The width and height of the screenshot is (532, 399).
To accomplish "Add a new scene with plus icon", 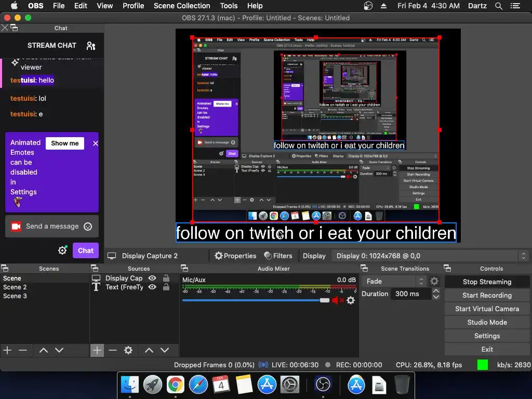I will click(7, 350).
